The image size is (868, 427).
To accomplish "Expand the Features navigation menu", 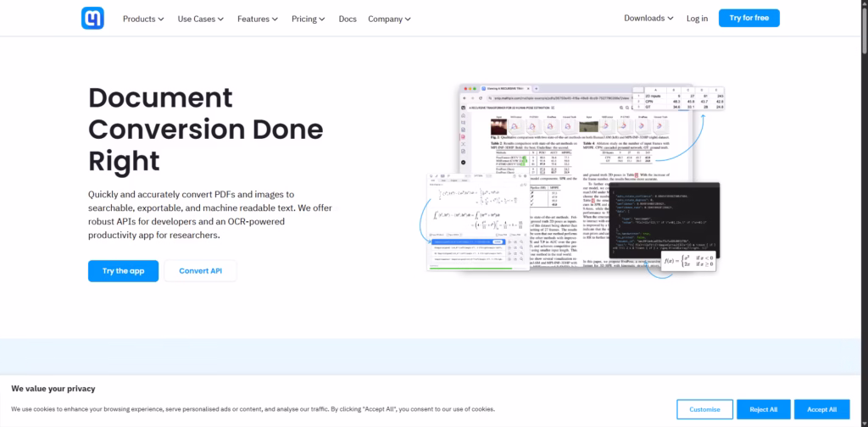I will pos(259,19).
